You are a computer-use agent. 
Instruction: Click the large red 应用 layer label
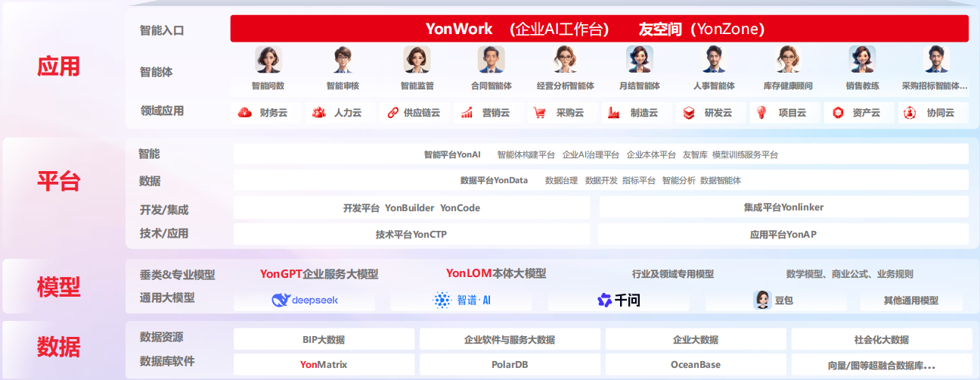click(x=58, y=67)
